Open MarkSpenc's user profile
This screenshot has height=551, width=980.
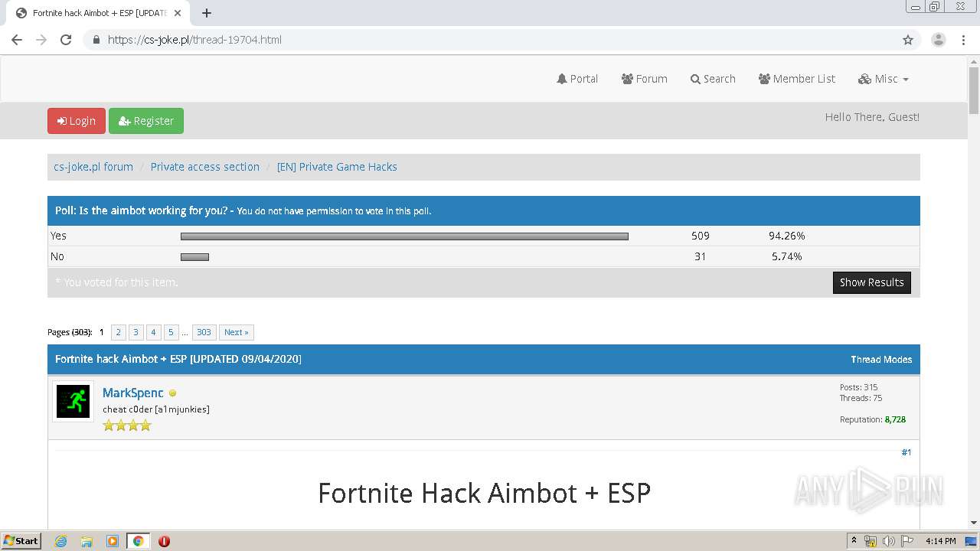[x=133, y=393]
